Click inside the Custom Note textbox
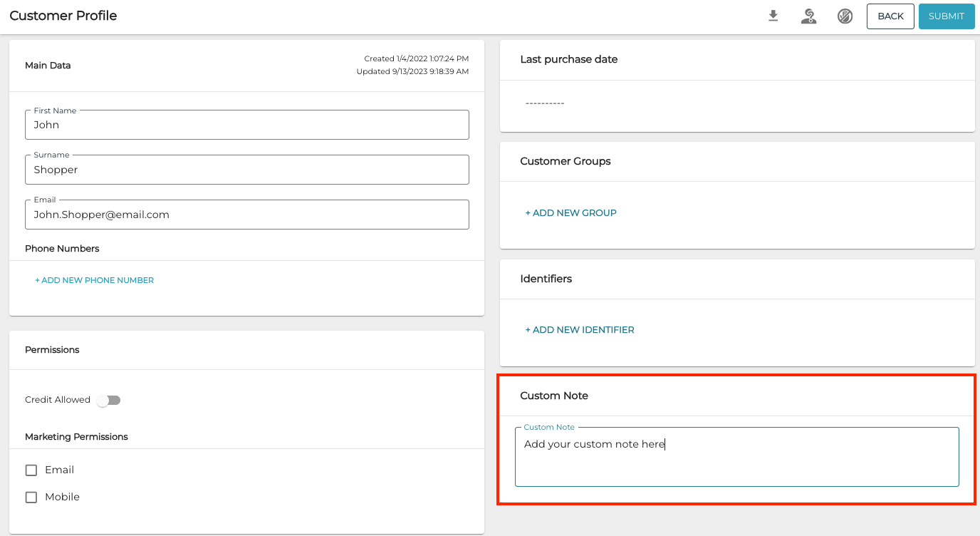The width and height of the screenshot is (980, 536). [x=736, y=456]
